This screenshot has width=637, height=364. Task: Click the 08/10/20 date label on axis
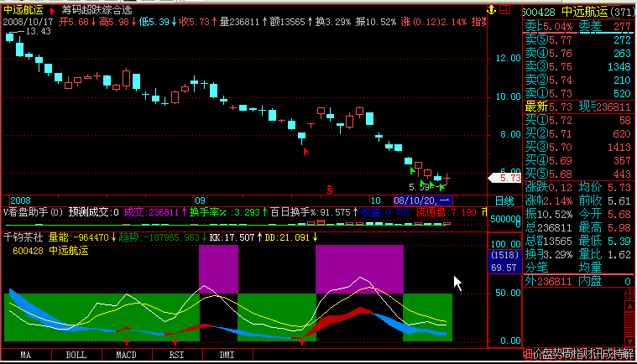click(423, 200)
